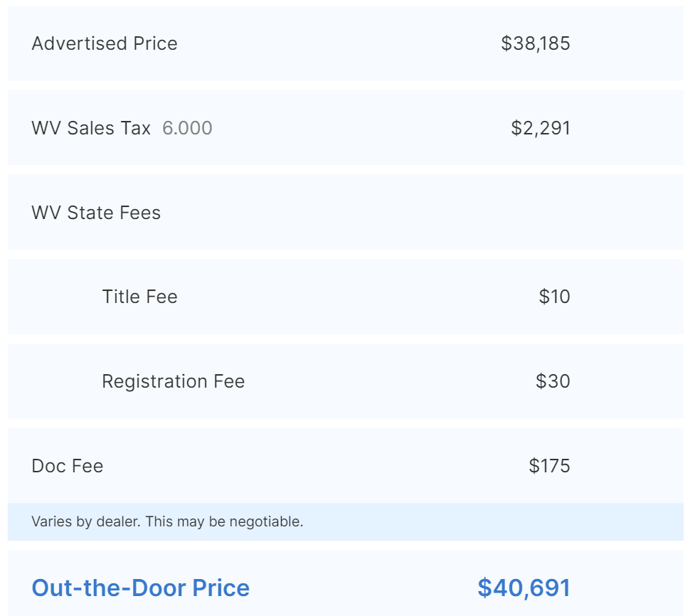Click the Doc Fee label

coord(68,466)
